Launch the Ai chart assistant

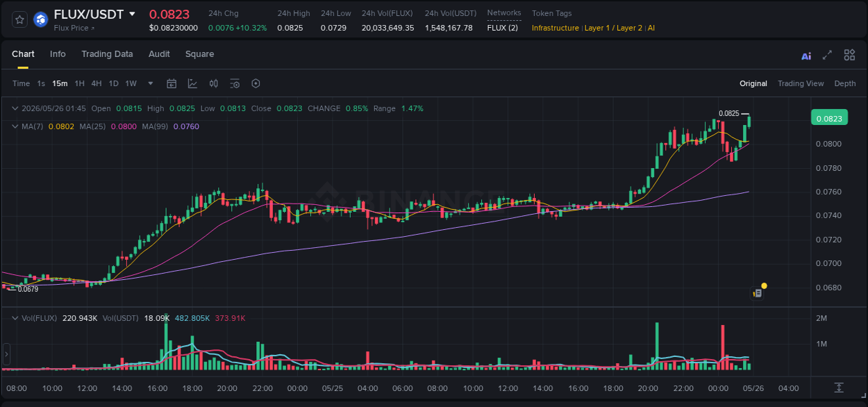(806, 56)
